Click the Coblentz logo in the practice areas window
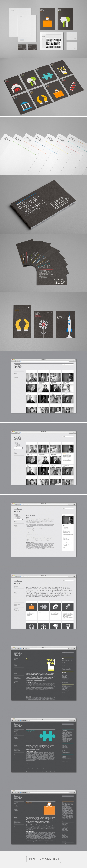 17,582
